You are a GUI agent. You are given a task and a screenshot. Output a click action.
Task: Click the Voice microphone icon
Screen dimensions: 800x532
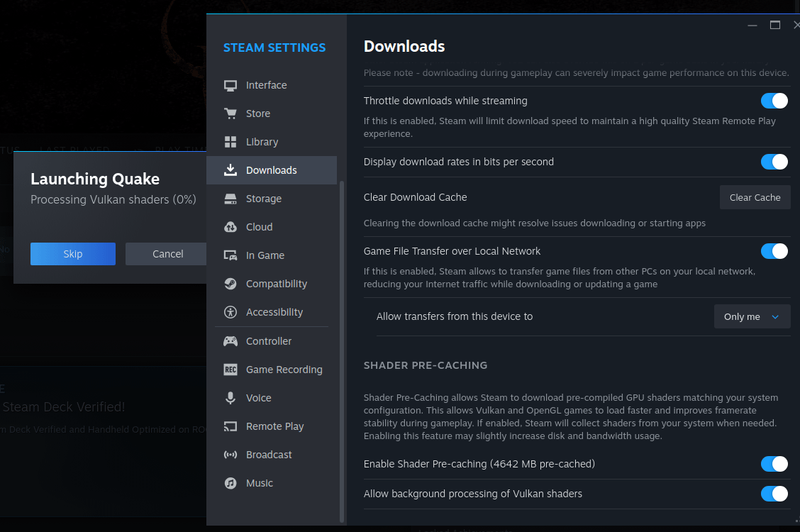(230, 398)
